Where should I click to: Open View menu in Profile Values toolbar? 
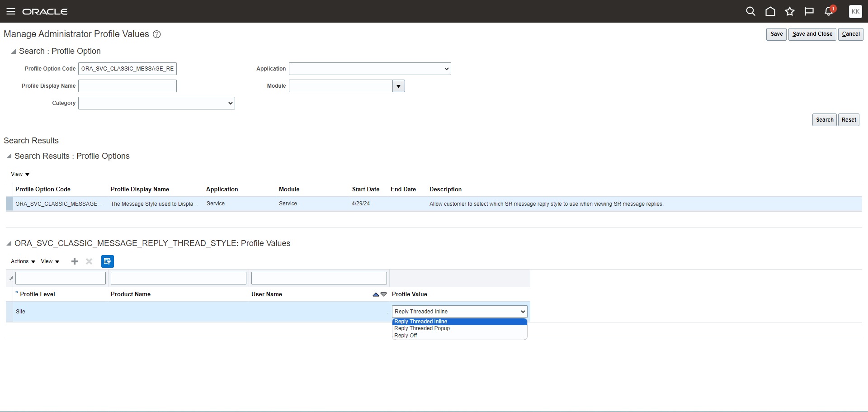click(50, 261)
